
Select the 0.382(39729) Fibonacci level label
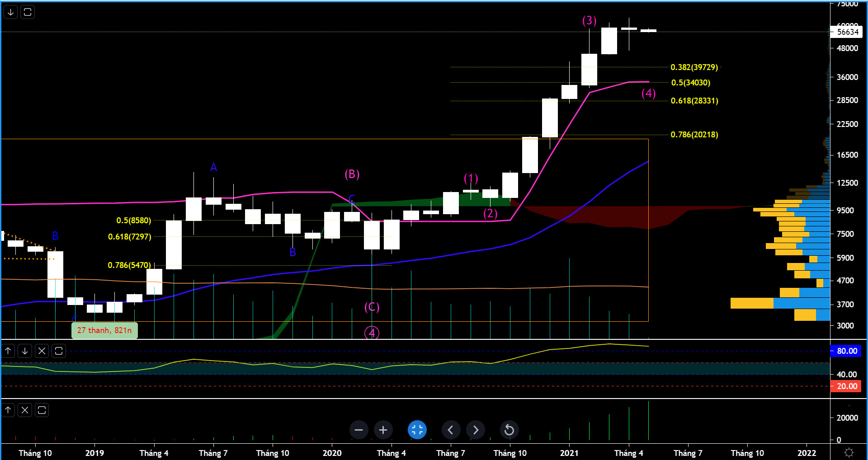(x=694, y=67)
